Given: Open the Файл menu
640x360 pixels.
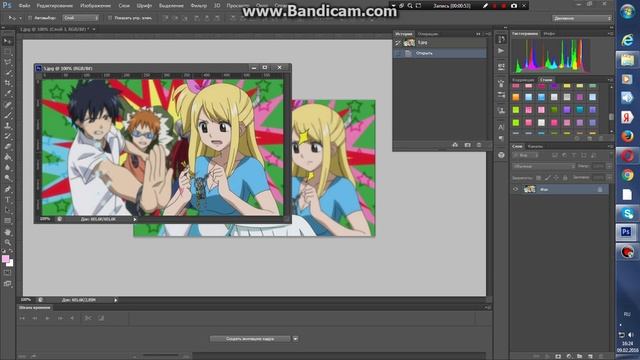Looking at the screenshot, I should 24,6.
